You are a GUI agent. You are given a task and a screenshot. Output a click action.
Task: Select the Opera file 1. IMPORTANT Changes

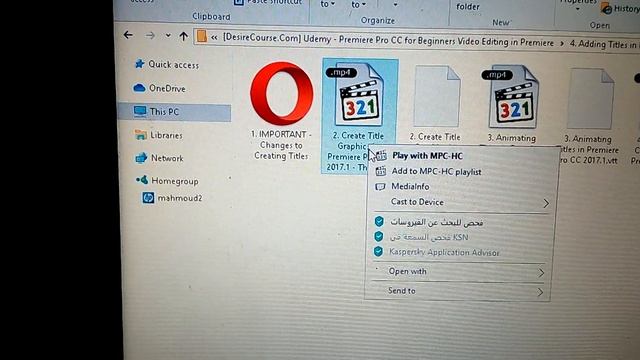pyautogui.click(x=281, y=111)
